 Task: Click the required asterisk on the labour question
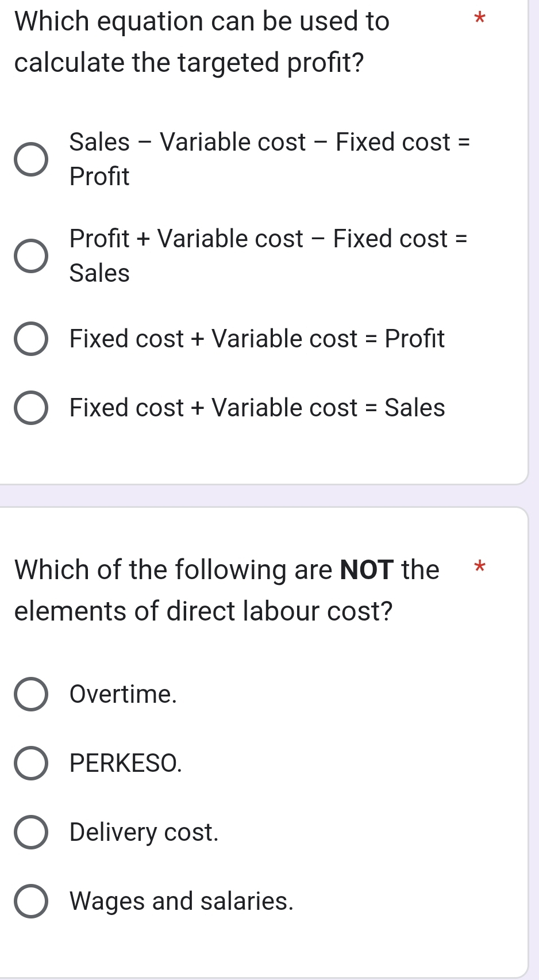click(x=479, y=568)
